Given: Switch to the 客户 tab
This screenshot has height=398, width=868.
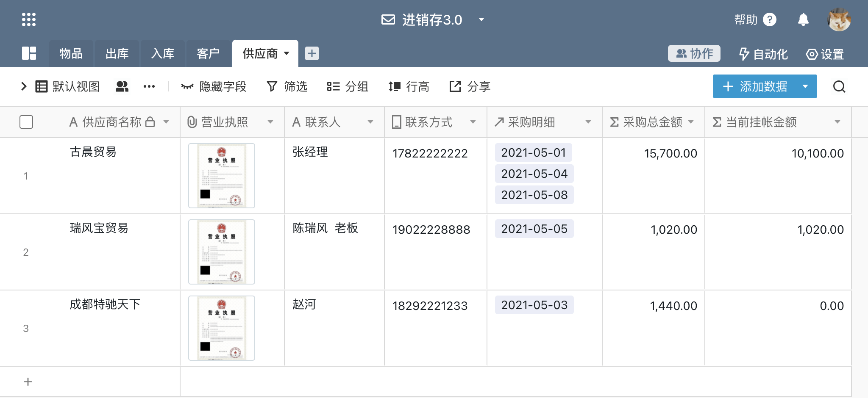Looking at the screenshot, I should [208, 53].
